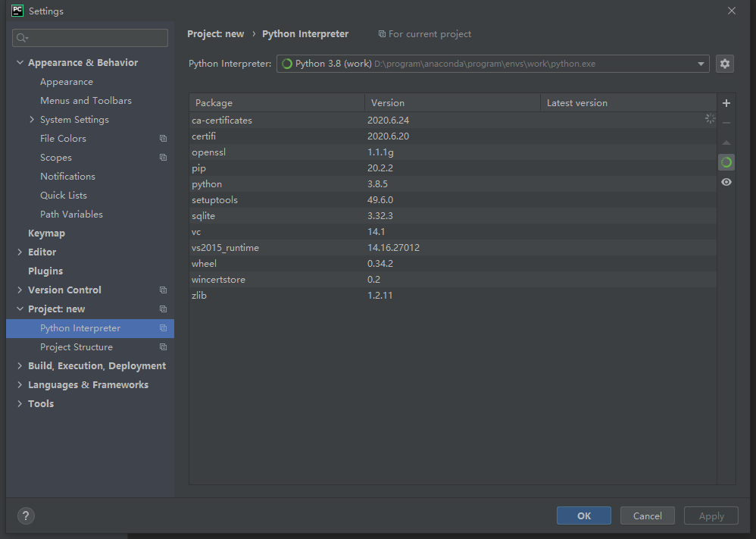This screenshot has width=756, height=539.
Task: Select the sqlite package row
Action: click(x=453, y=216)
